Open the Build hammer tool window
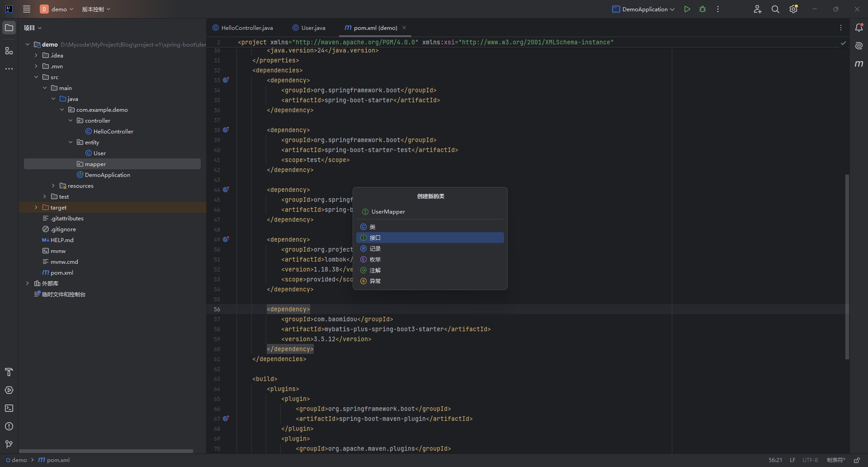Image resolution: width=868 pixels, height=467 pixels. coord(9,372)
